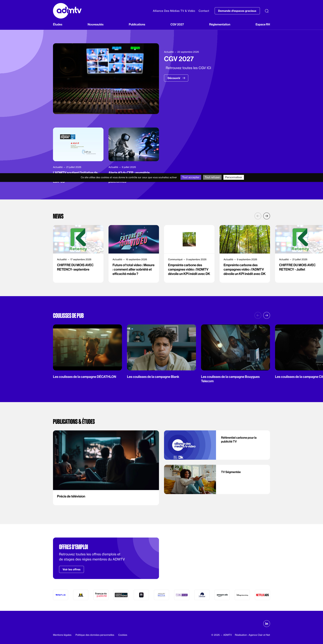The height and width of the screenshot is (644, 323).
Task: Open the CGV 2027 headline
Action: 179,59
